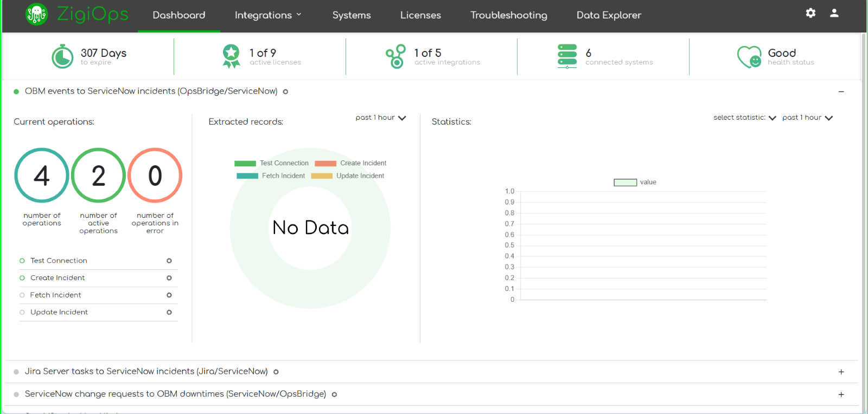Click Jira Server tasks to ServiceNow incidents title

point(146,371)
